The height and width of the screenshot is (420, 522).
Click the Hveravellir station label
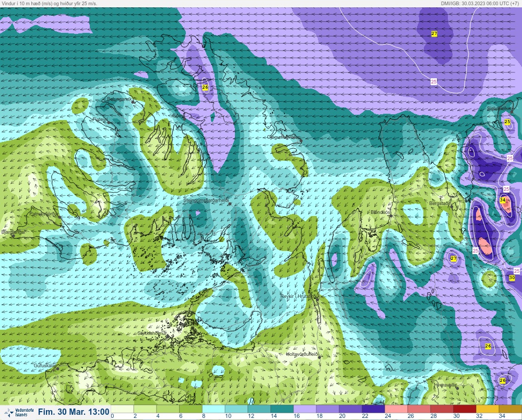(445, 385)
